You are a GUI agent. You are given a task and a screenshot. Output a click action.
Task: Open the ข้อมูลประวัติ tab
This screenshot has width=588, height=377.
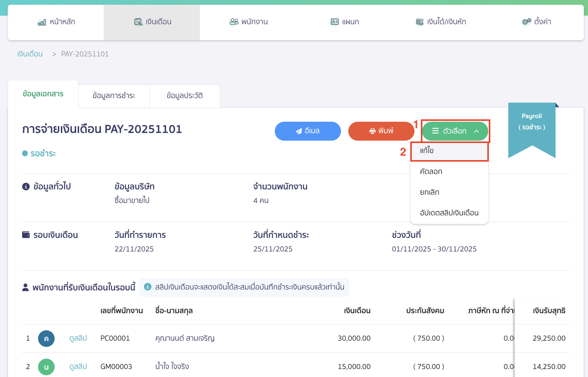[185, 96]
